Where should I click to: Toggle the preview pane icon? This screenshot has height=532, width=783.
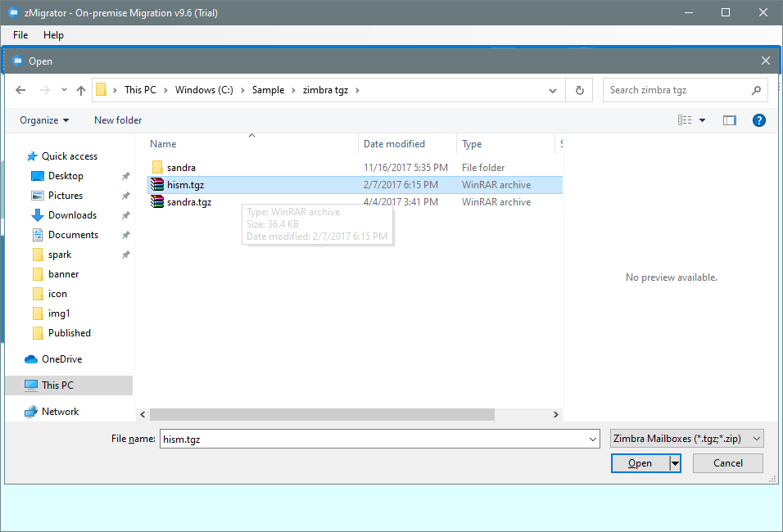729,120
